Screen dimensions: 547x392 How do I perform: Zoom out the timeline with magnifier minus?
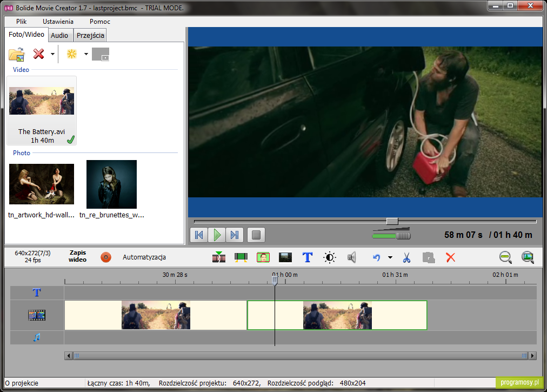pyautogui.click(x=505, y=257)
